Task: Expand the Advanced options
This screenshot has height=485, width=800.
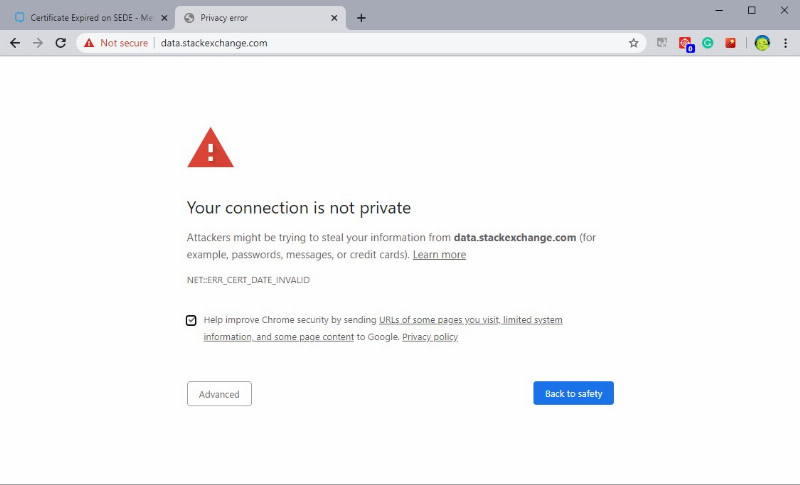Action: coord(219,394)
